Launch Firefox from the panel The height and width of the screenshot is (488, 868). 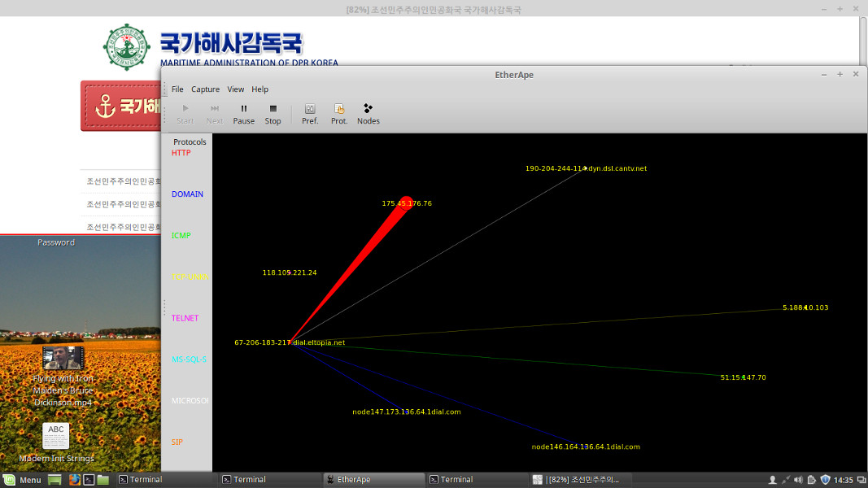(x=74, y=480)
